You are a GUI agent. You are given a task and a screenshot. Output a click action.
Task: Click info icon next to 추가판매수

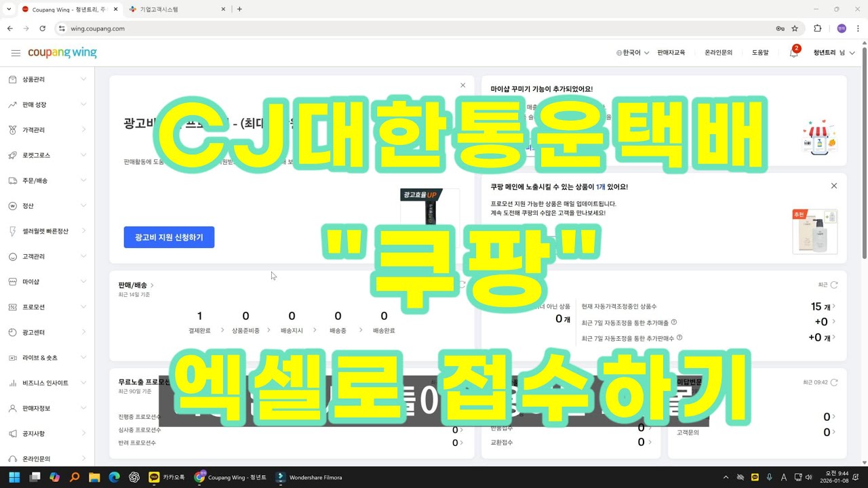679,337
